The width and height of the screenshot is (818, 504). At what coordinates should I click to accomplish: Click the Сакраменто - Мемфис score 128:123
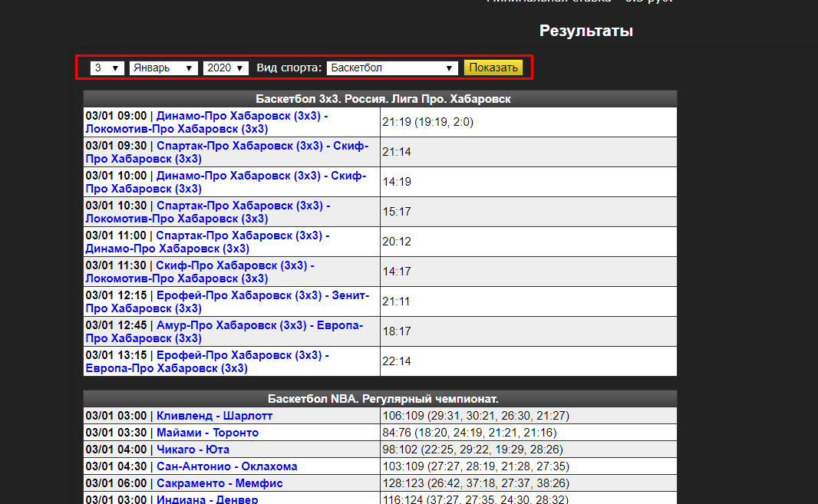pos(476,483)
